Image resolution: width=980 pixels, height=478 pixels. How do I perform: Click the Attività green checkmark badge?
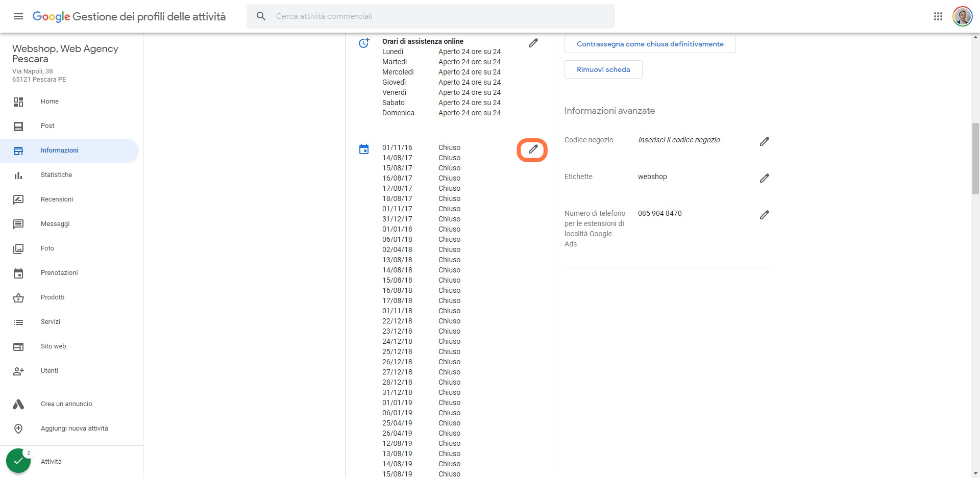tap(18, 461)
